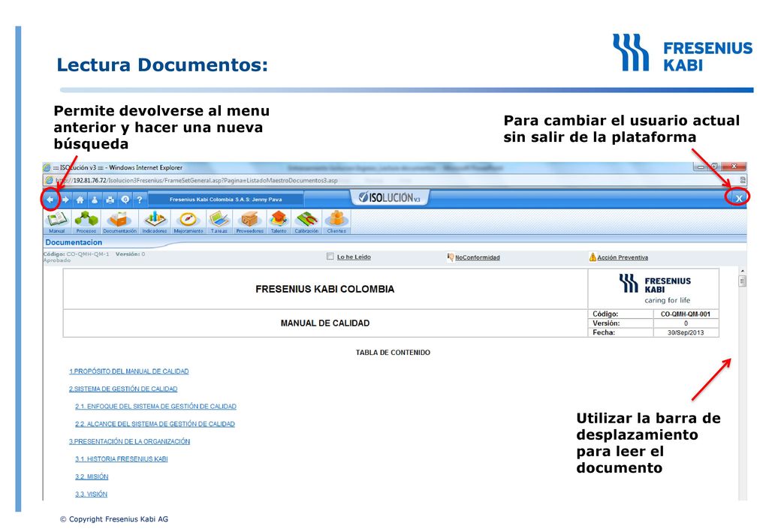Print using the printer icon
Screen dimensions: 769x532
[110, 200]
